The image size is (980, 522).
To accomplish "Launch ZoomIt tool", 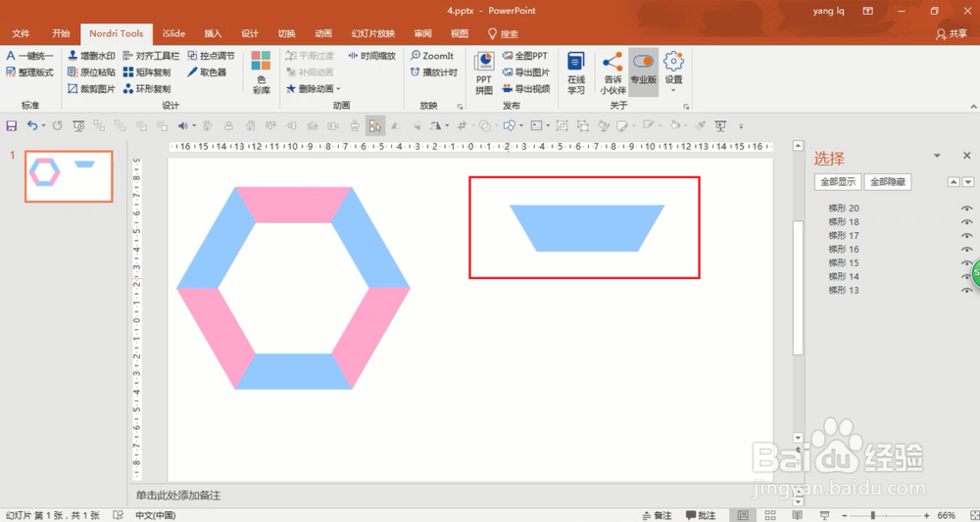I will pos(432,56).
